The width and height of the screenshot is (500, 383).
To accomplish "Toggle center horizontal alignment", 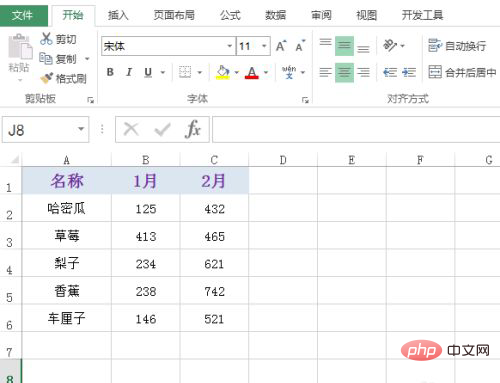I will [344, 72].
